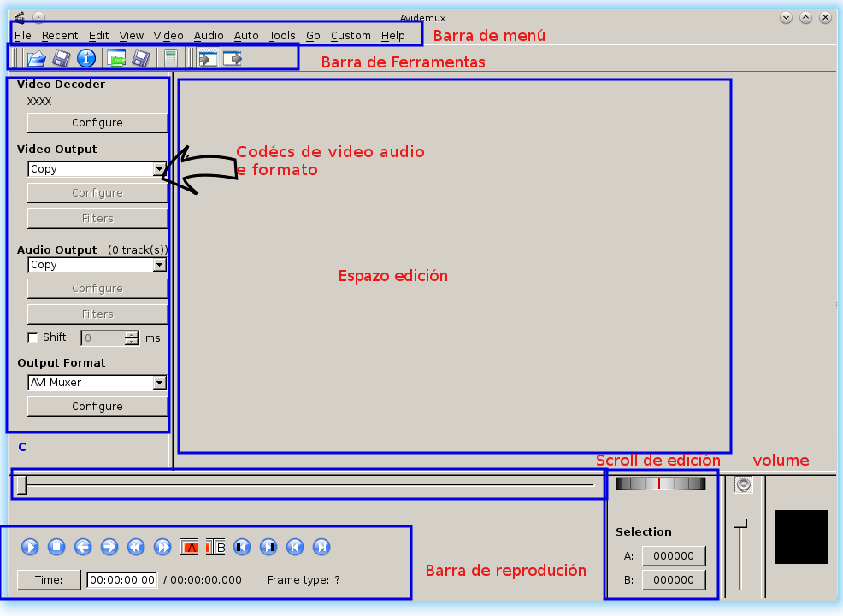843x616 pixels.
Task: Click the Selection A input field
Action: (x=674, y=555)
